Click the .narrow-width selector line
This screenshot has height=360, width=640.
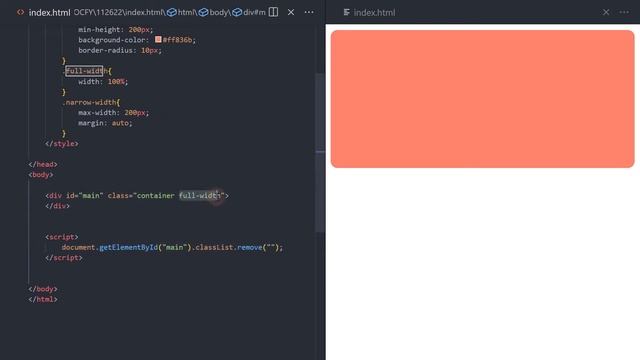click(x=91, y=102)
